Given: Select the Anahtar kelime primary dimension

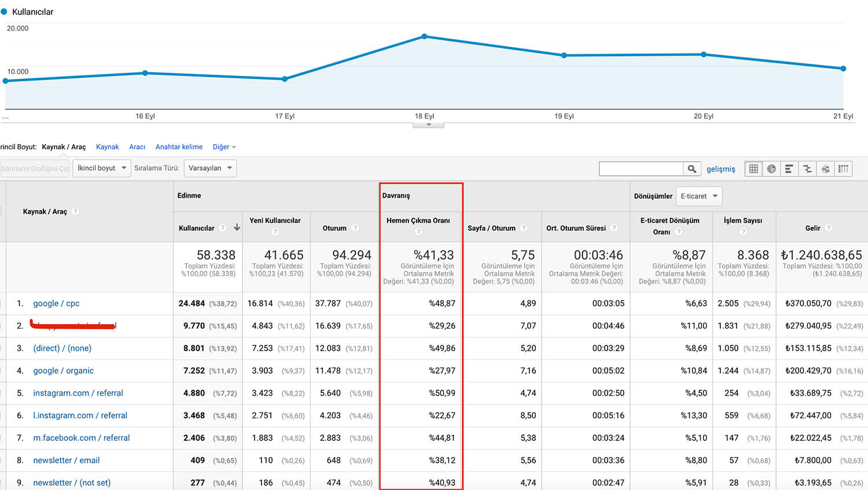Looking at the screenshot, I should [x=179, y=147].
